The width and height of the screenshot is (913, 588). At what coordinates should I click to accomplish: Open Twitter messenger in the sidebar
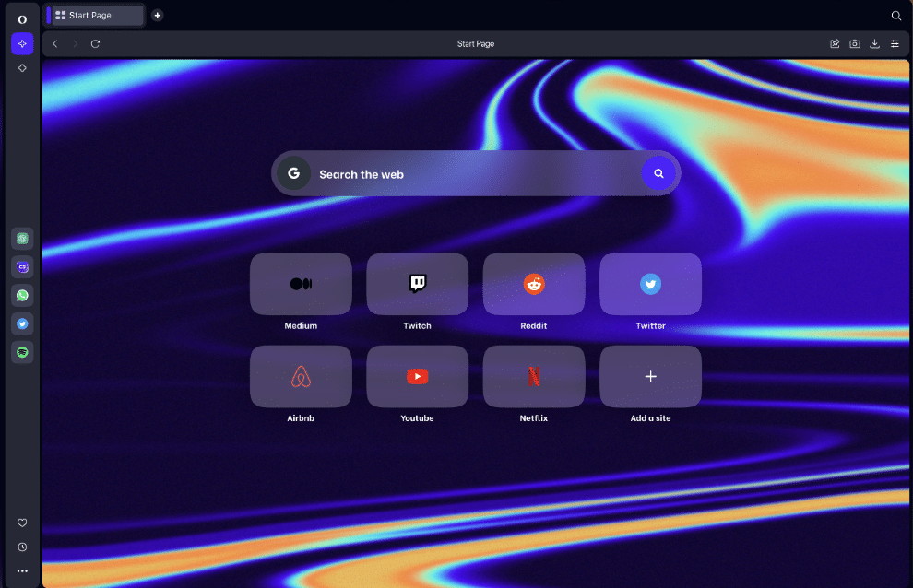click(22, 323)
